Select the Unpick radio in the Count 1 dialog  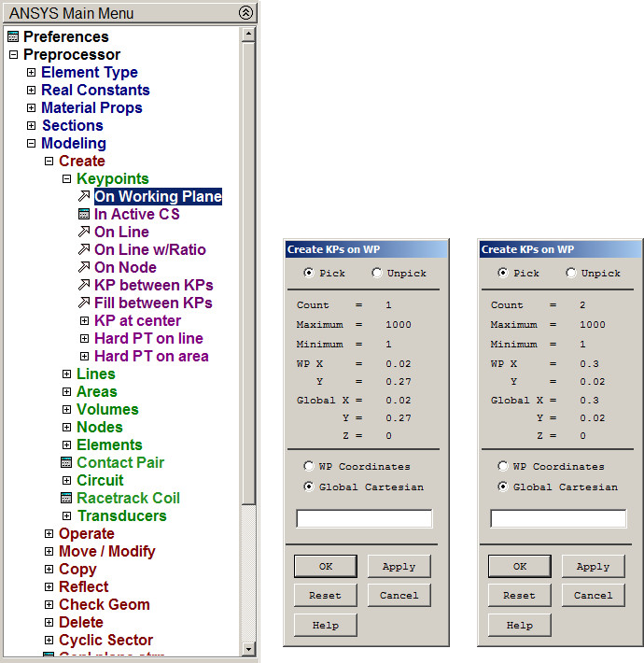pyautogui.click(x=377, y=273)
